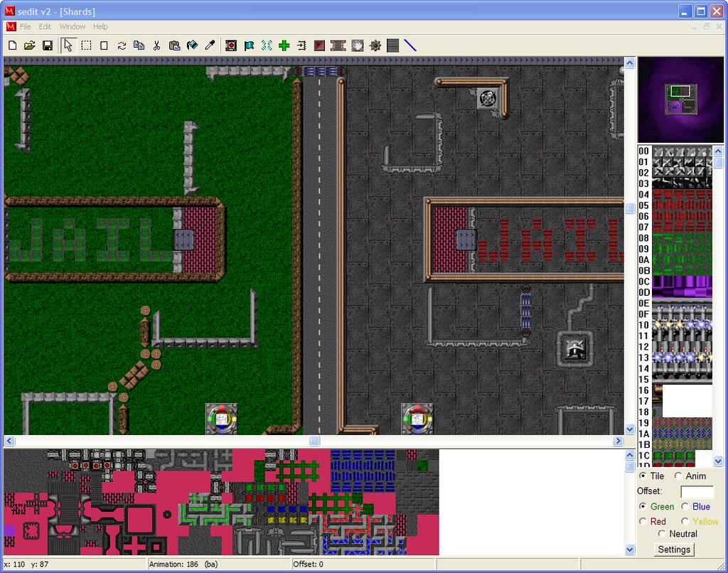Viewport: 728px width, 573px height.
Task: Click the save floppy disk icon
Action: coord(48,45)
